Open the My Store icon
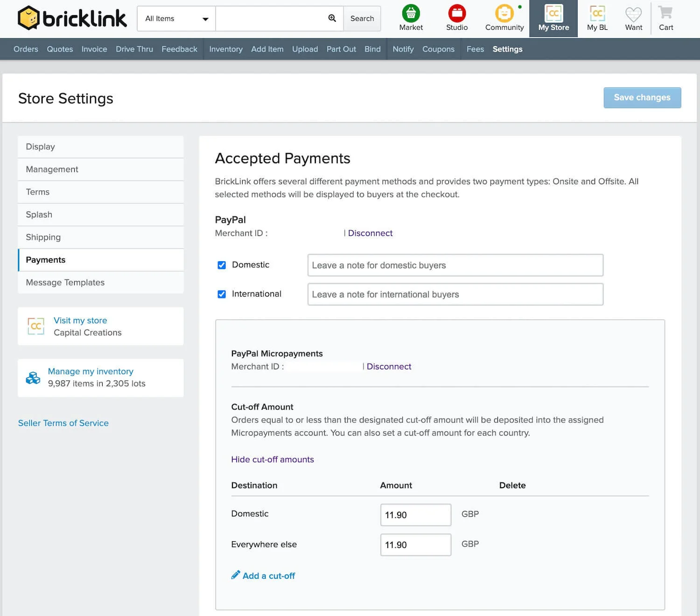Image resolution: width=700 pixels, height=616 pixels. coord(553,18)
